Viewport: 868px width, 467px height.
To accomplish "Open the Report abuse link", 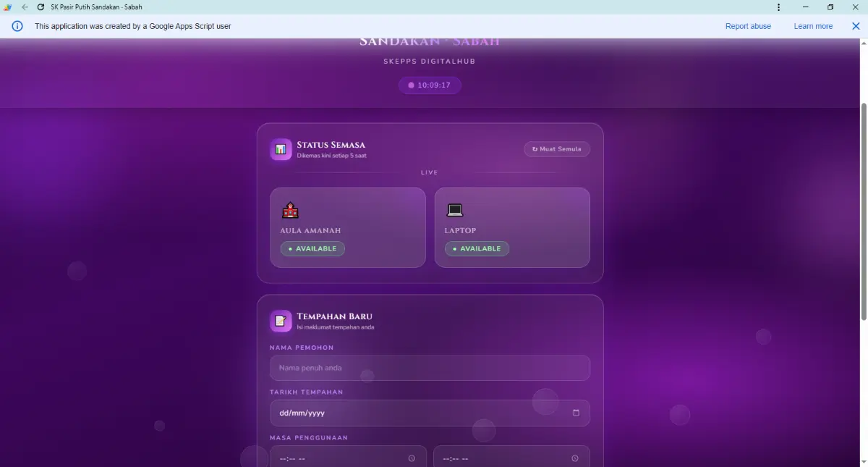I will click(748, 26).
